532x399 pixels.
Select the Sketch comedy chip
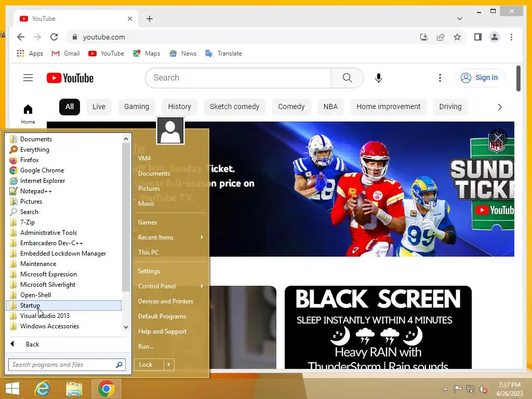234,107
